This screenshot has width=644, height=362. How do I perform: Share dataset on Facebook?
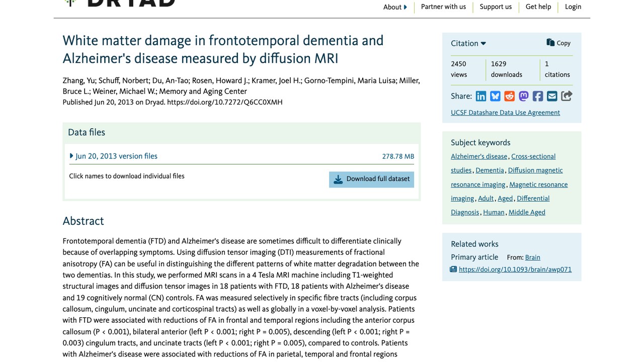tap(538, 96)
